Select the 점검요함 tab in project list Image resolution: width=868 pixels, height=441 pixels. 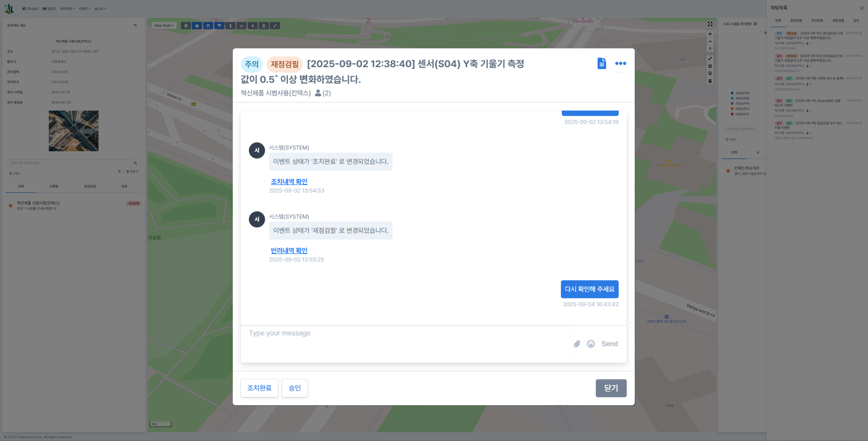[x=90, y=186]
